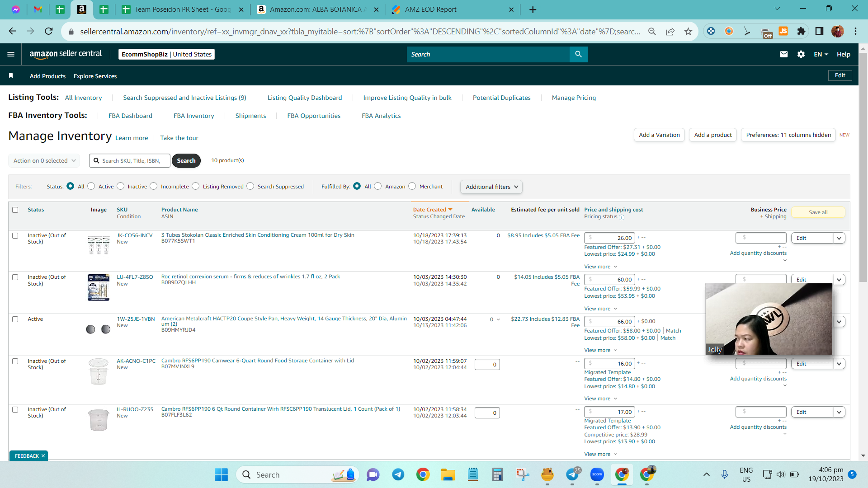Open Listing Quality Dashboard
This screenshot has width=868, height=488.
[x=305, y=98]
